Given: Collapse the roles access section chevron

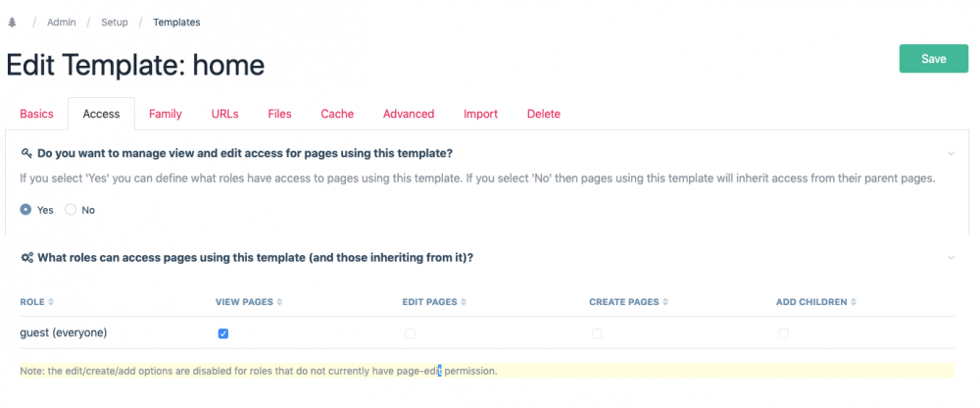Looking at the screenshot, I should (x=951, y=258).
